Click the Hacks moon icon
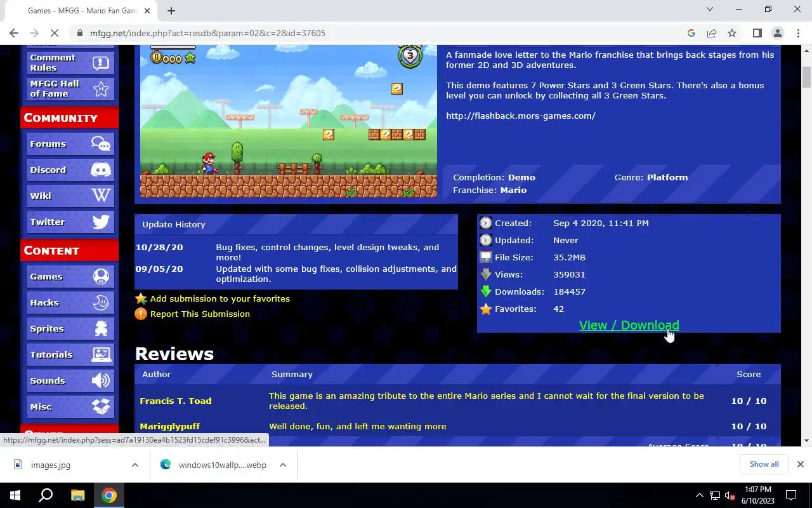812x508 pixels. (x=100, y=303)
